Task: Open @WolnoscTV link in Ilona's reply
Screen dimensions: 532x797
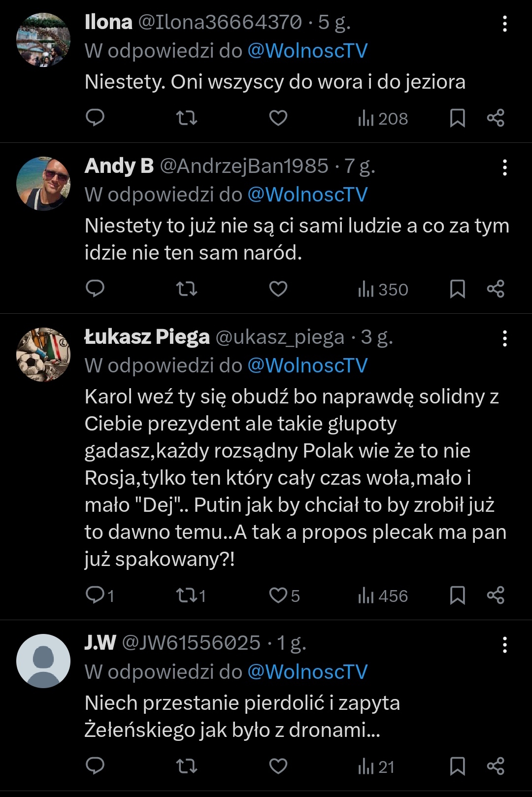Action: click(x=307, y=51)
